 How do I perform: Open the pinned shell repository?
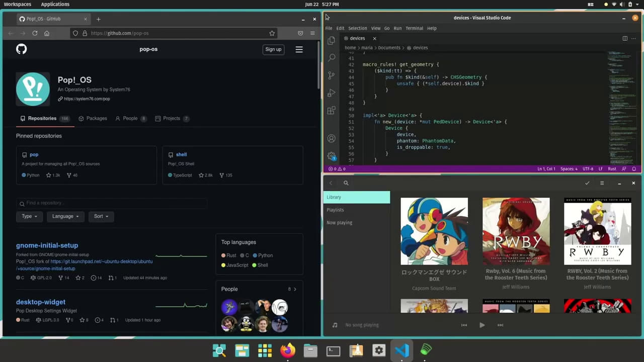pos(181,154)
